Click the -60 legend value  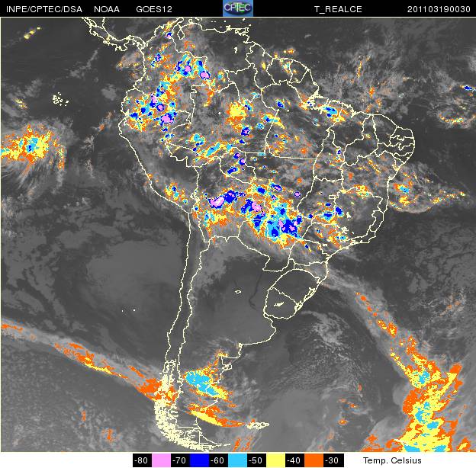218,460
